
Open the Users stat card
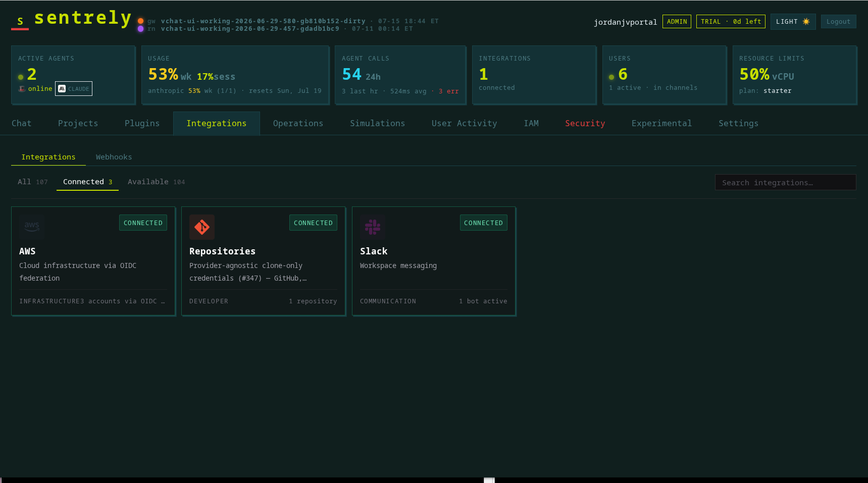click(665, 75)
